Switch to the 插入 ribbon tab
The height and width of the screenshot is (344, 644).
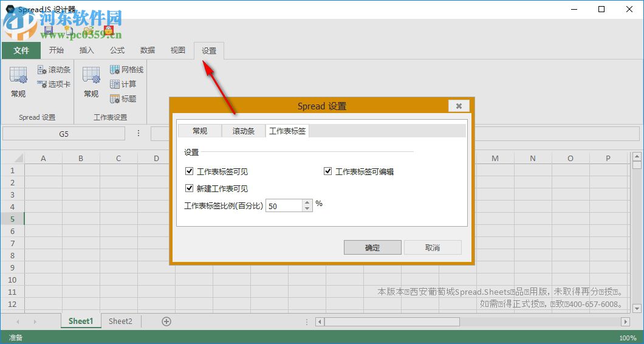(x=87, y=50)
